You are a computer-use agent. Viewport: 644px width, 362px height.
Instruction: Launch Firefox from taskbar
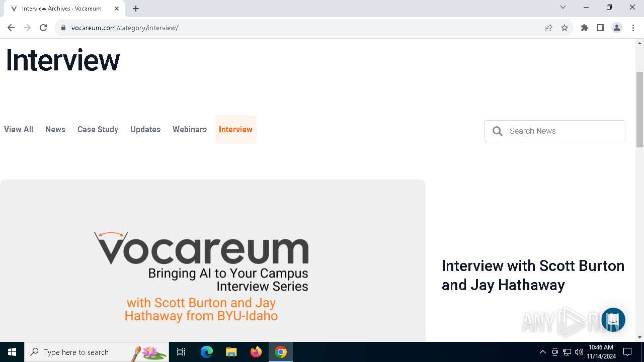pyautogui.click(x=256, y=352)
